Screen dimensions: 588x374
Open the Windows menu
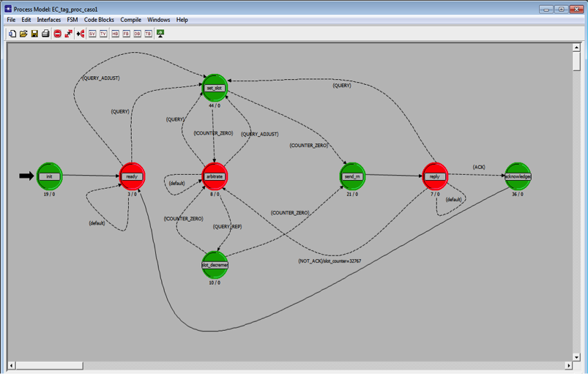point(159,20)
